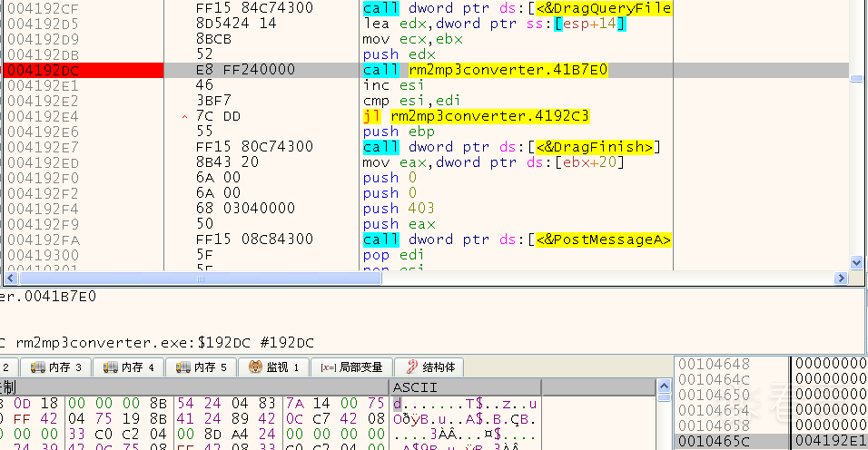Click address 004192CF in disassembly
The image size is (868, 450).
44,9
